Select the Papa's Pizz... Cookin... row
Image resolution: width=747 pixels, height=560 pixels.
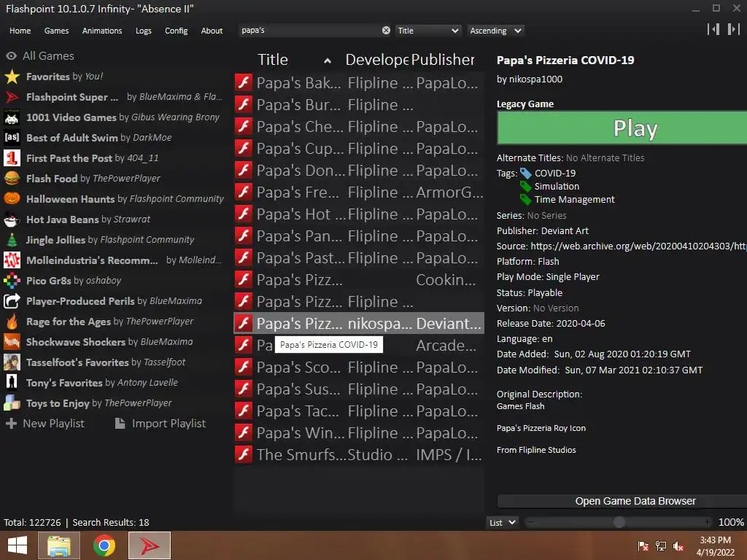pyautogui.click(x=359, y=279)
